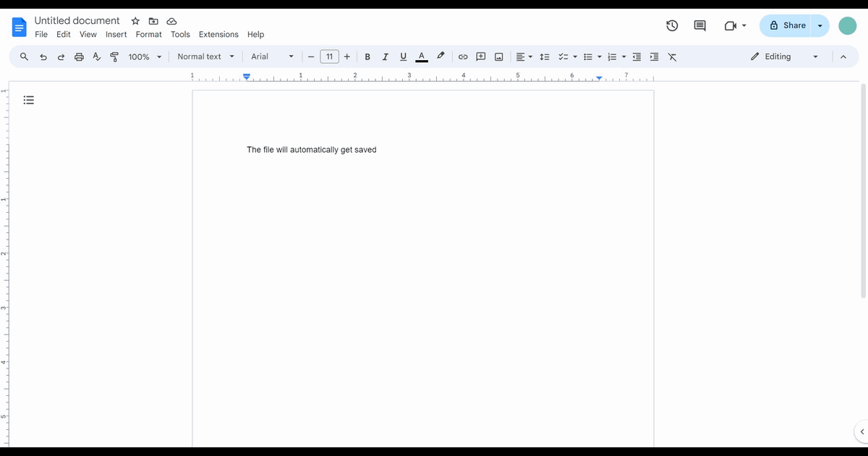Show all comments icon
Screen dimensions: 868x456
(700, 26)
